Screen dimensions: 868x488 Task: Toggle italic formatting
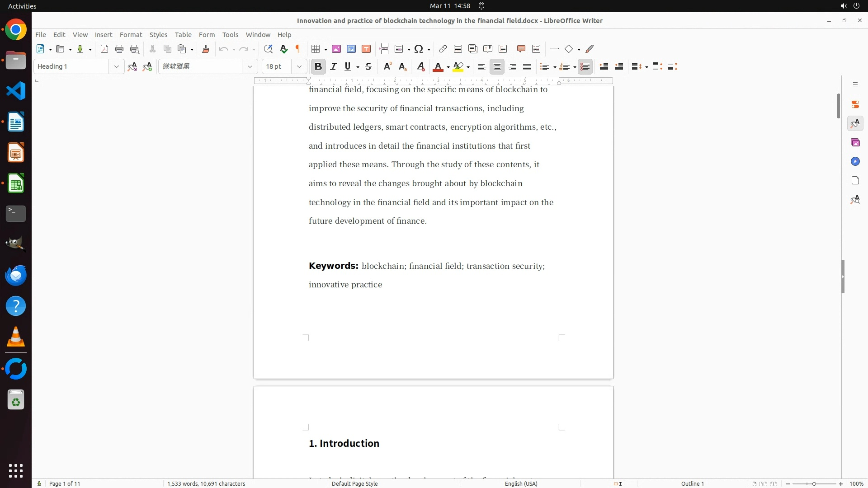[x=334, y=67]
